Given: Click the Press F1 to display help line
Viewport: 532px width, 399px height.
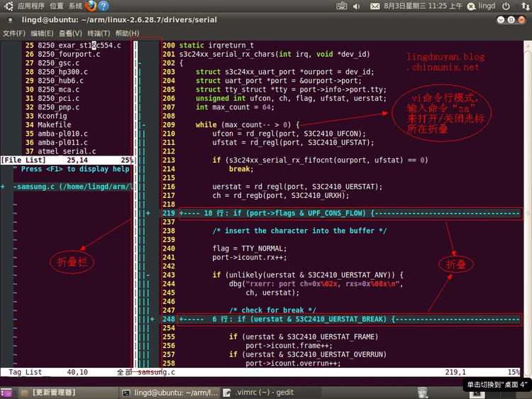Looking at the screenshot, I should [x=71, y=169].
